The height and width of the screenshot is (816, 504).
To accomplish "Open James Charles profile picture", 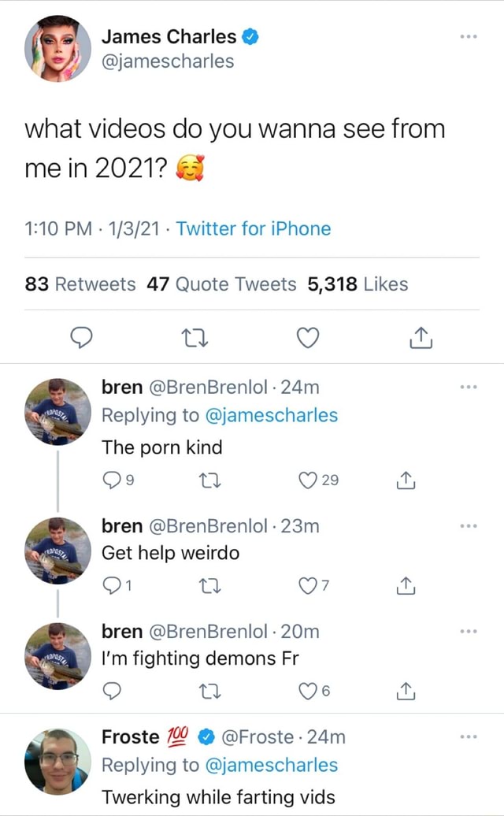I will pyautogui.click(x=57, y=49).
